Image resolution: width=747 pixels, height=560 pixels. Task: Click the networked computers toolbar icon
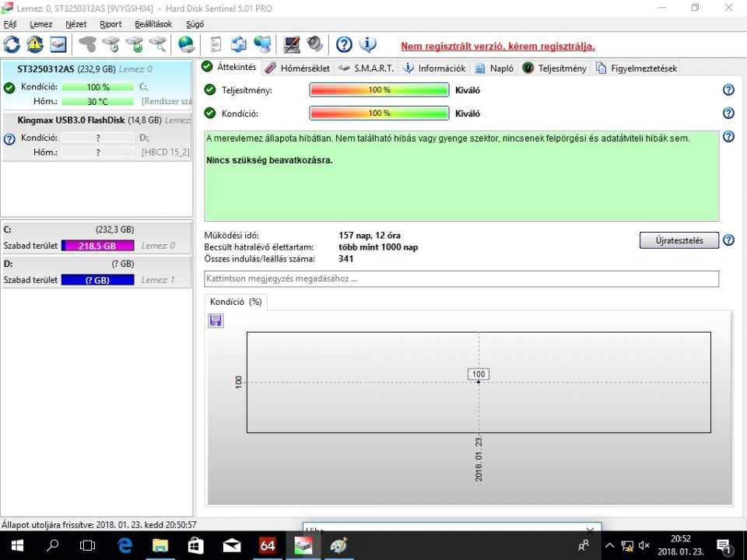coord(262,45)
